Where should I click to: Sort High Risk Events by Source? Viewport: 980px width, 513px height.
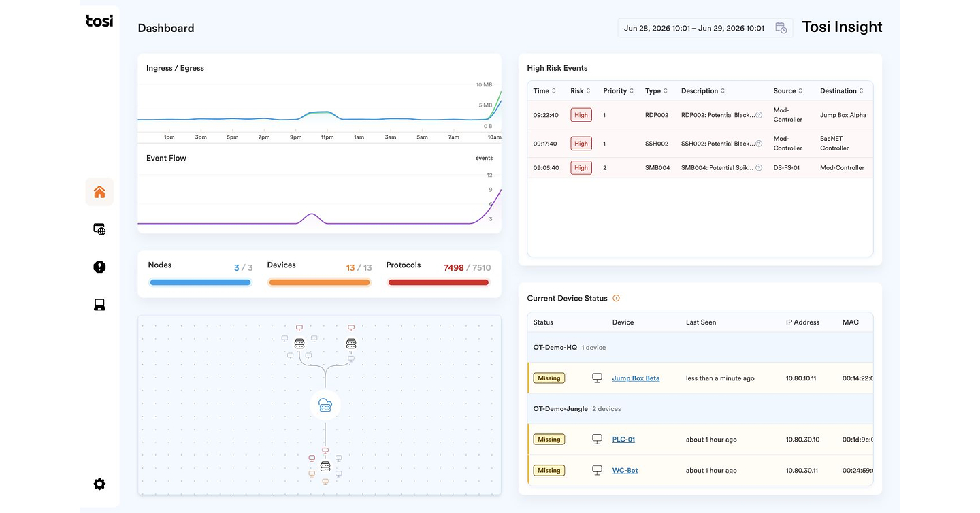point(788,90)
